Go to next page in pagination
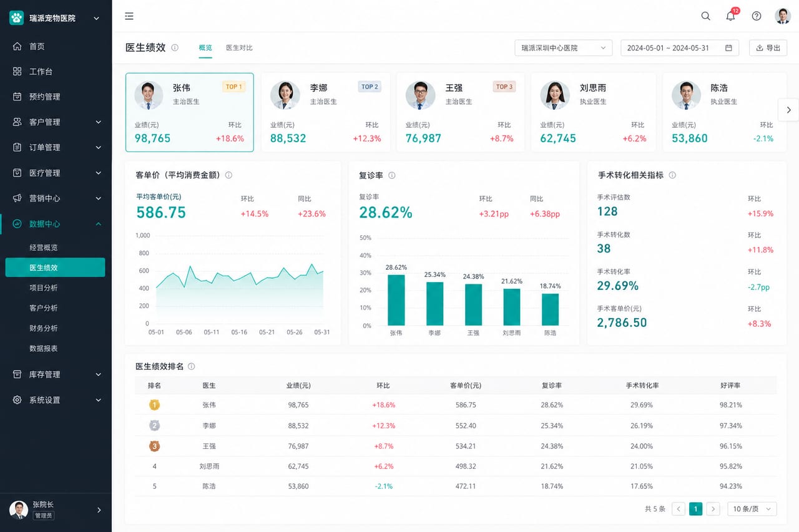Viewport: 799px width, 532px height. tap(713, 509)
